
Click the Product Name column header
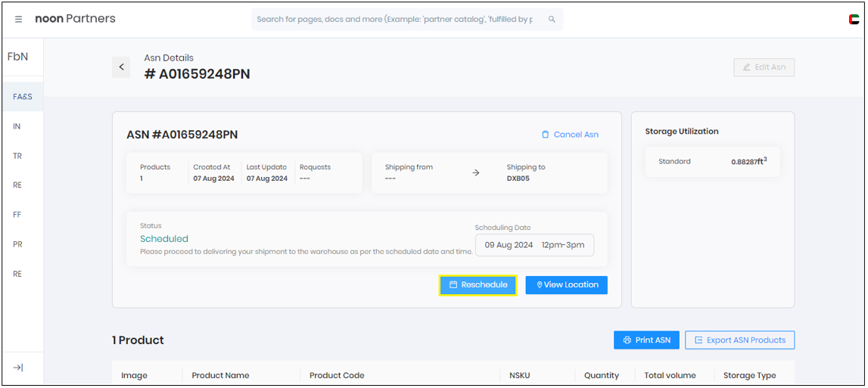coord(220,375)
